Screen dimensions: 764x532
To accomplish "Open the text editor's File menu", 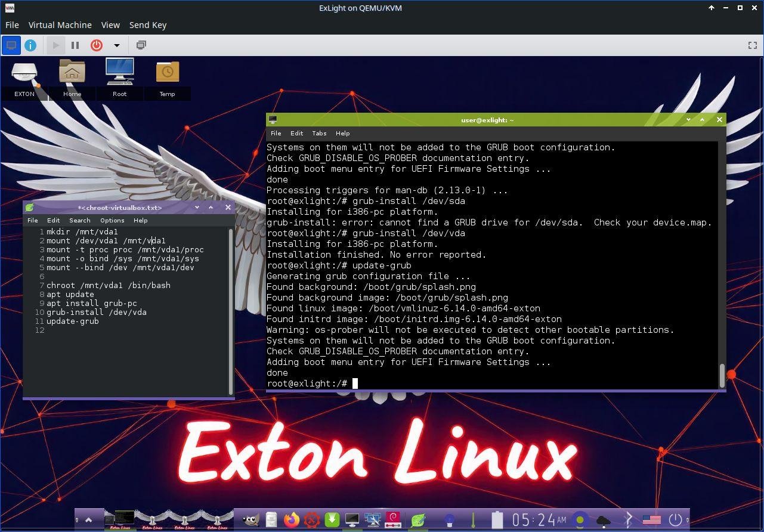I will (32, 221).
